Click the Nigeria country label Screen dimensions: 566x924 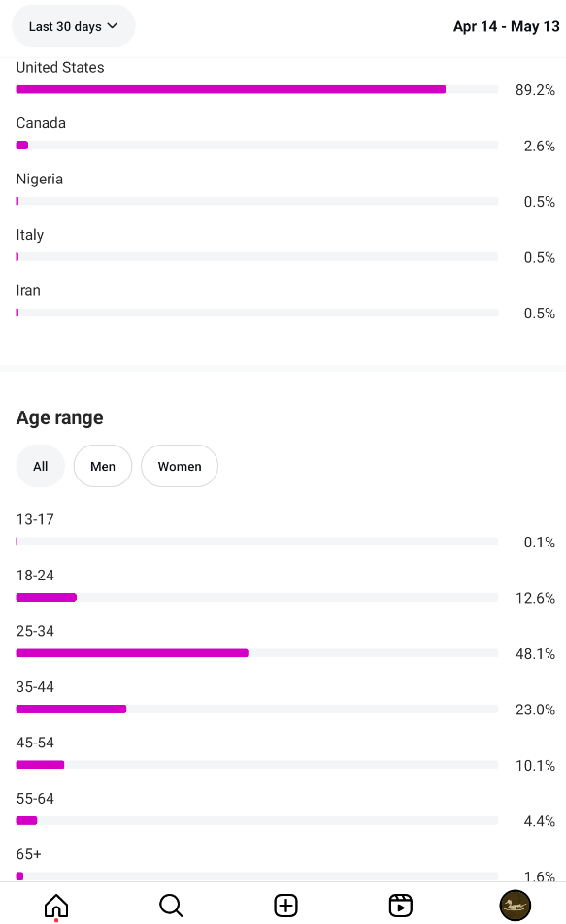point(40,180)
